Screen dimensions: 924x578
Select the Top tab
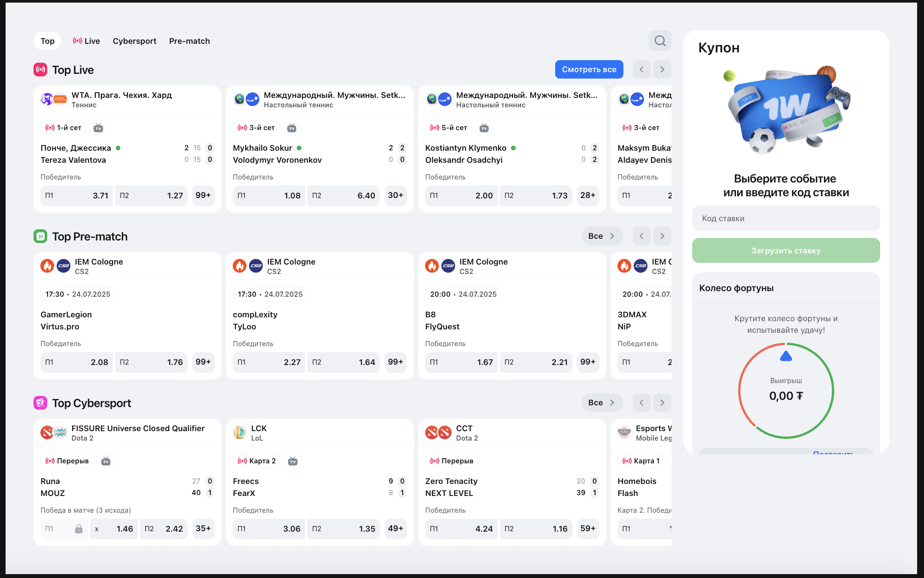(47, 41)
